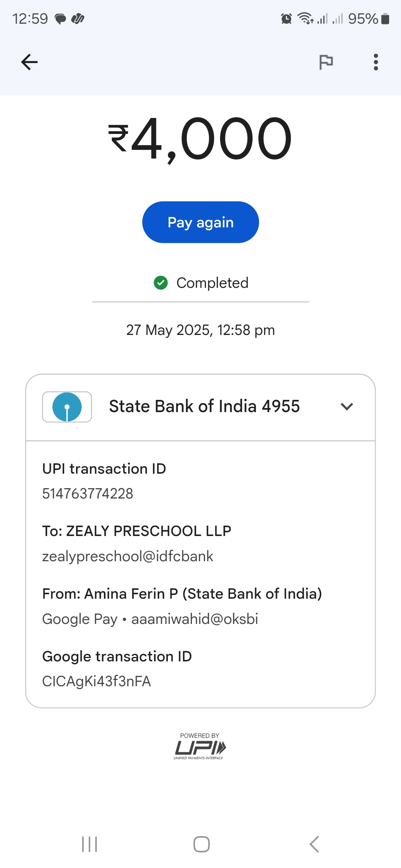Open the three-dot overflow menu

(376, 62)
